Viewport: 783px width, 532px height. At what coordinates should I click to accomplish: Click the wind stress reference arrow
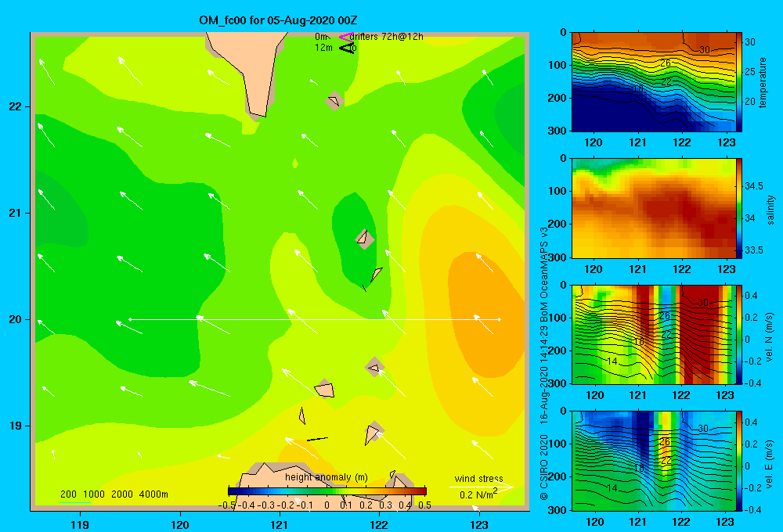tap(481, 487)
